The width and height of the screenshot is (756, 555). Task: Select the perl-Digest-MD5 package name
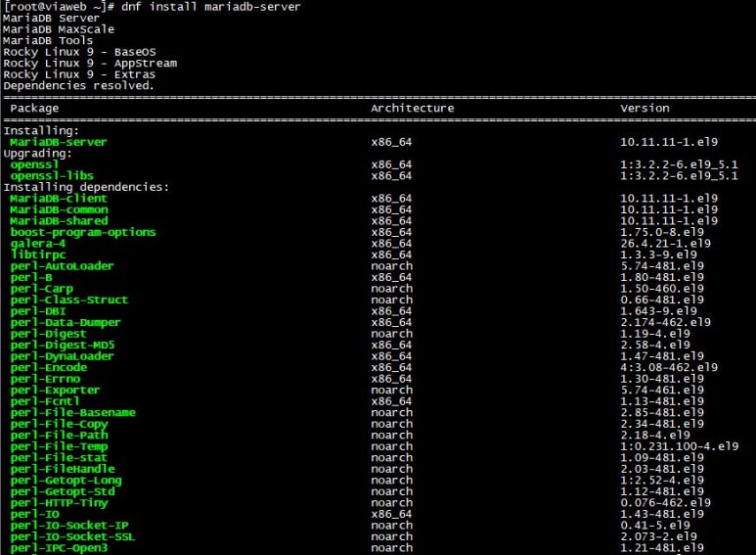[63, 345]
